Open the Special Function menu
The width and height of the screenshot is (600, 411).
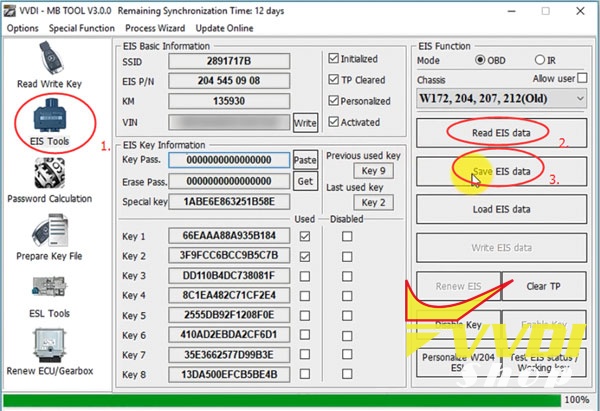[x=82, y=28]
